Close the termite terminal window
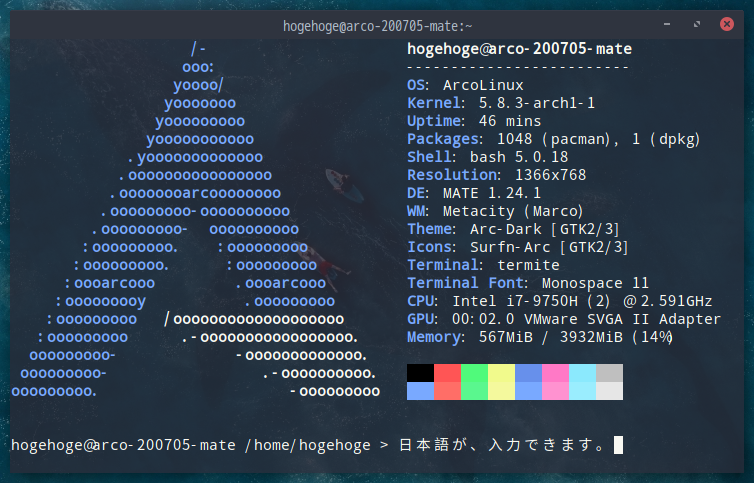Viewport: 754px width, 483px height. tap(727, 24)
